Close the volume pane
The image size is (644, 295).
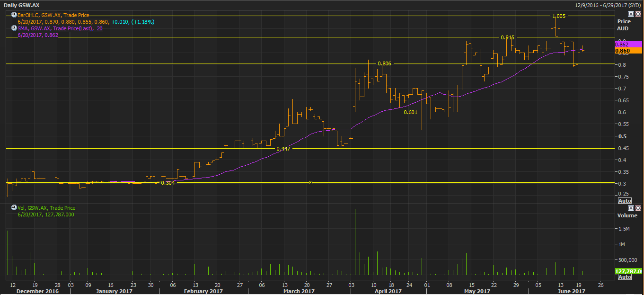[638, 208]
